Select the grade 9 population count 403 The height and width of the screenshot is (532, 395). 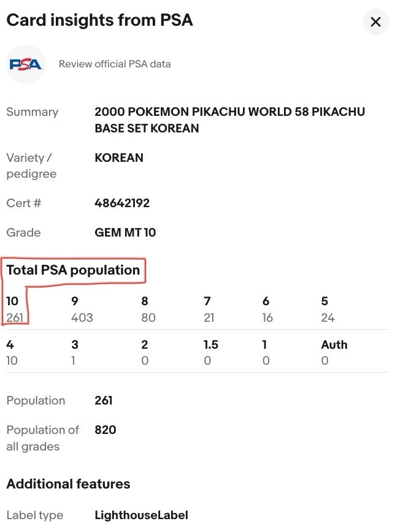[x=82, y=317]
